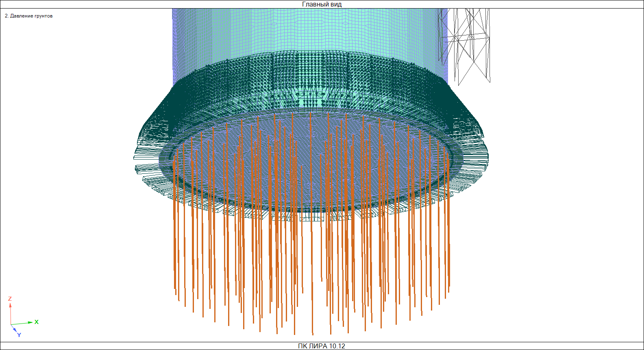Click the 'ПК ЛИРА 10.12' footer text
Viewport: 644px width, 350px height.
pos(322,346)
